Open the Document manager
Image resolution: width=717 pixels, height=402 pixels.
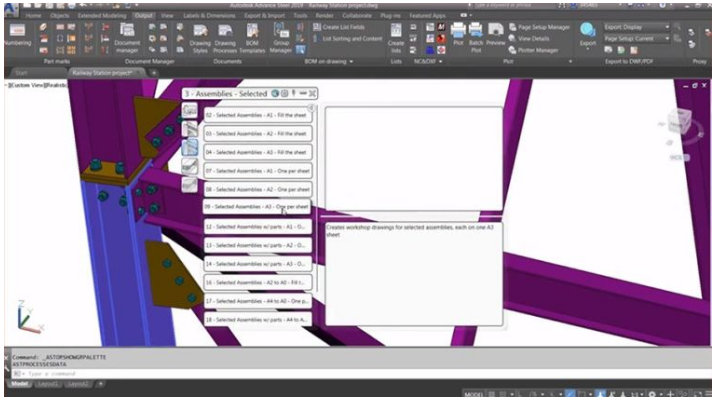tap(127, 38)
